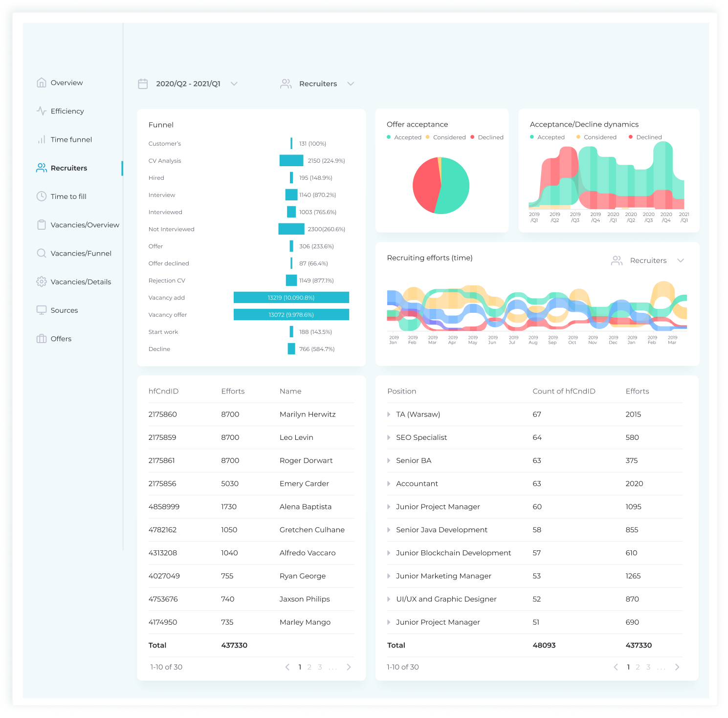Viewport: 728px width, 718px height.
Task: Click the Overview home icon in sidebar
Action: pyautogui.click(x=42, y=83)
